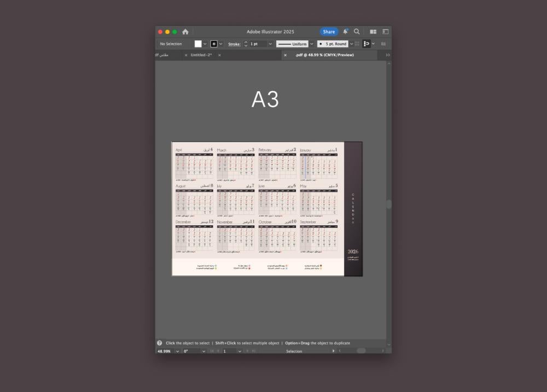Click the Align options icon
This screenshot has height=392, width=547.
(366, 44)
